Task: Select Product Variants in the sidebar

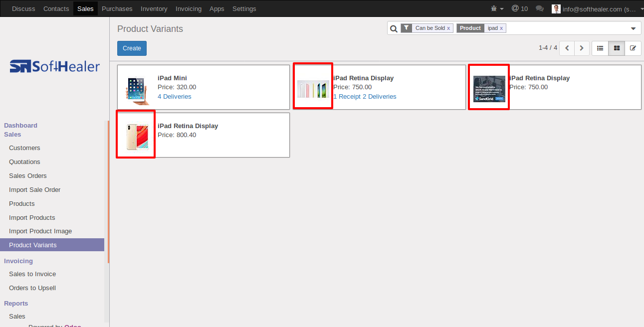Action: (x=52, y=245)
